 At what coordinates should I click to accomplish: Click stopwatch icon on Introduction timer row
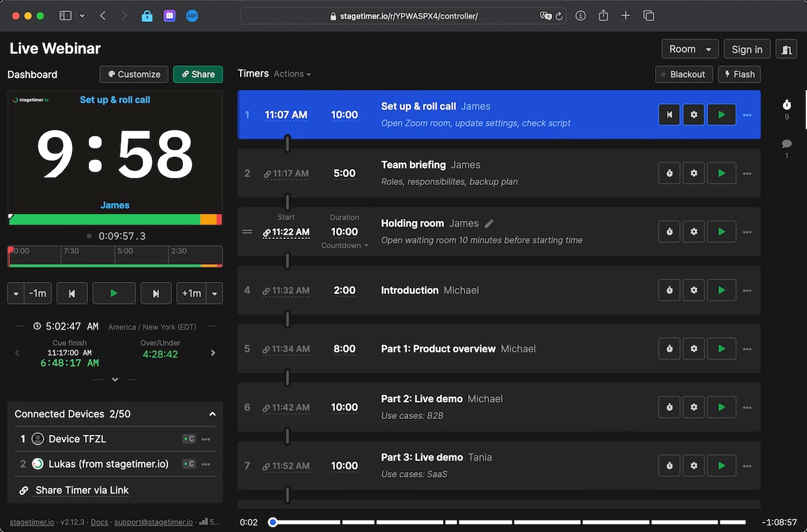tap(669, 291)
